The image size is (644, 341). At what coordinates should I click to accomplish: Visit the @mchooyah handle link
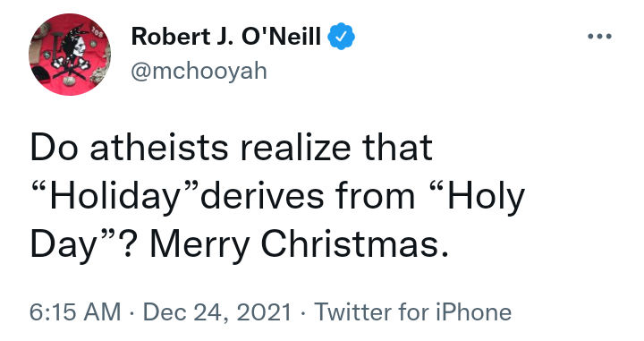point(199,71)
